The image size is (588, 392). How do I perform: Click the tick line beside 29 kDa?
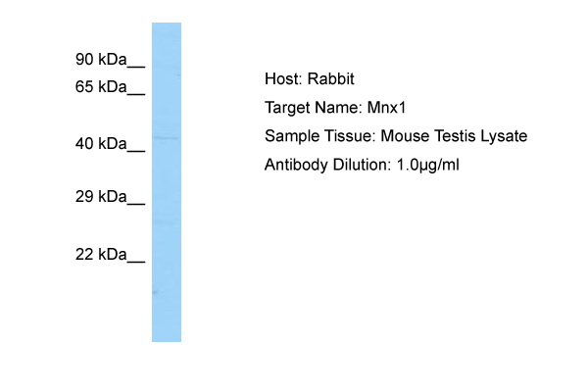coord(136,204)
